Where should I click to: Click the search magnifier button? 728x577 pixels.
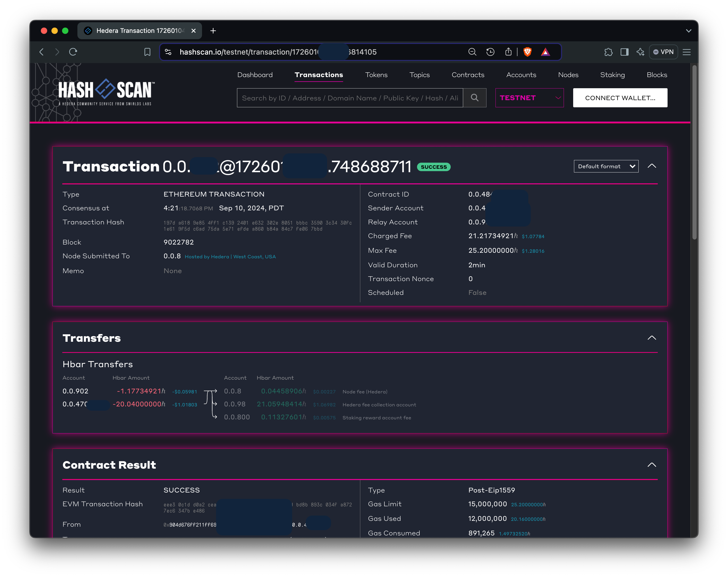[474, 98]
